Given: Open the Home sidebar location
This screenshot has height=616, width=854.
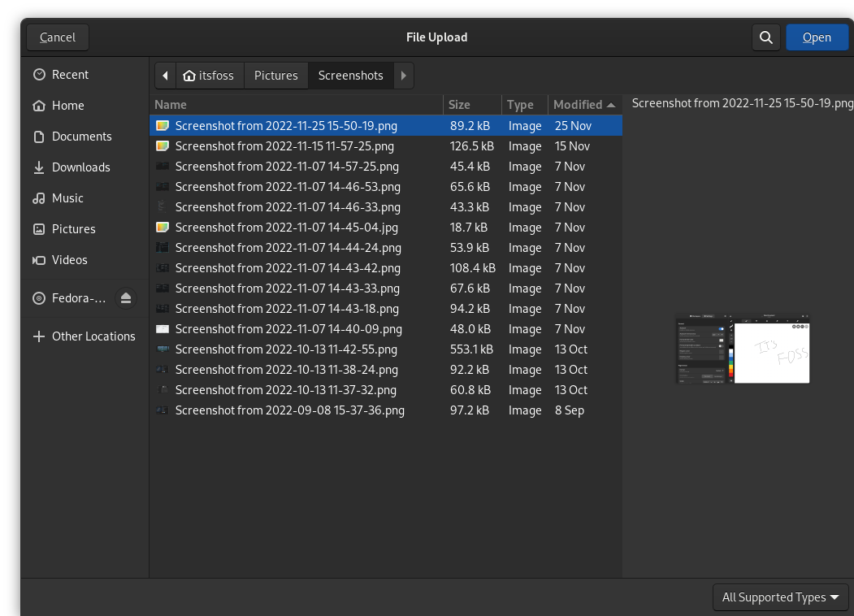Looking at the screenshot, I should pyautogui.click(x=67, y=105).
